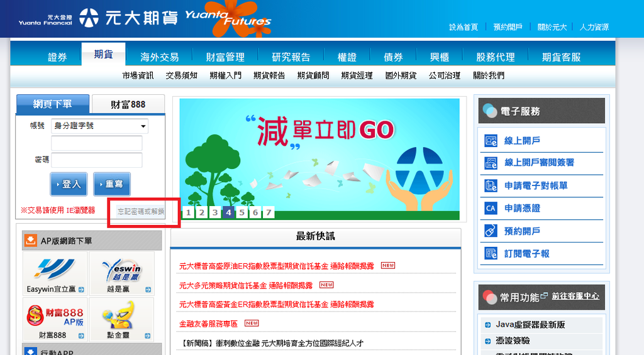Click the arrow icon next to 點金靈
The width and height of the screenshot is (644, 355).
coord(147,336)
